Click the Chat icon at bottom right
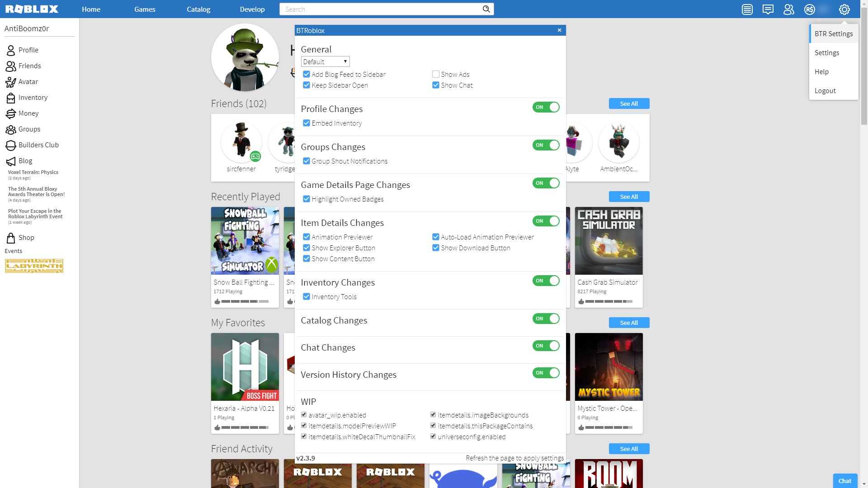The width and height of the screenshot is (868, 488). coord(845,480)
